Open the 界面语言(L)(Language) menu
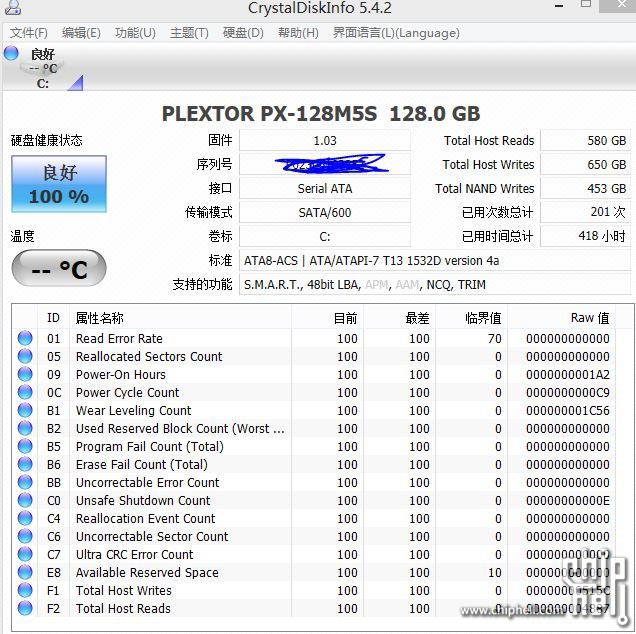 point(396,33)
